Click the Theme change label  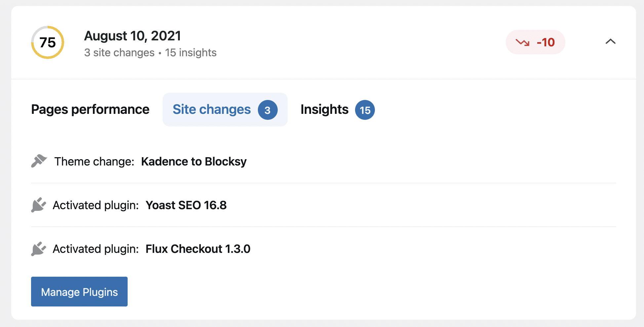tap(94, 162)
